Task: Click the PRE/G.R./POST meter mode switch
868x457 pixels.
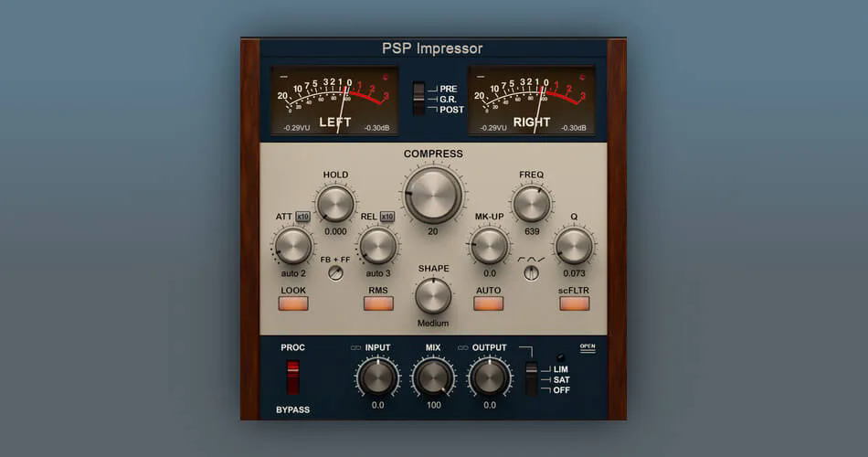Action: (x=418, y=99)
